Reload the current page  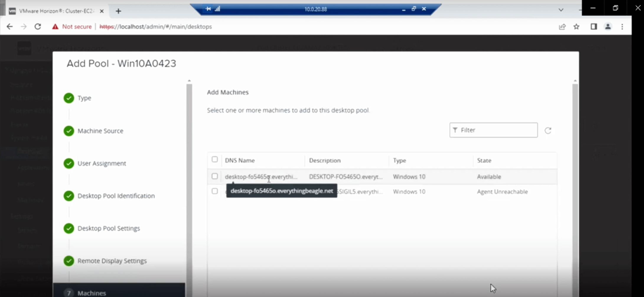pyautogui.click(x=38, y=26)
